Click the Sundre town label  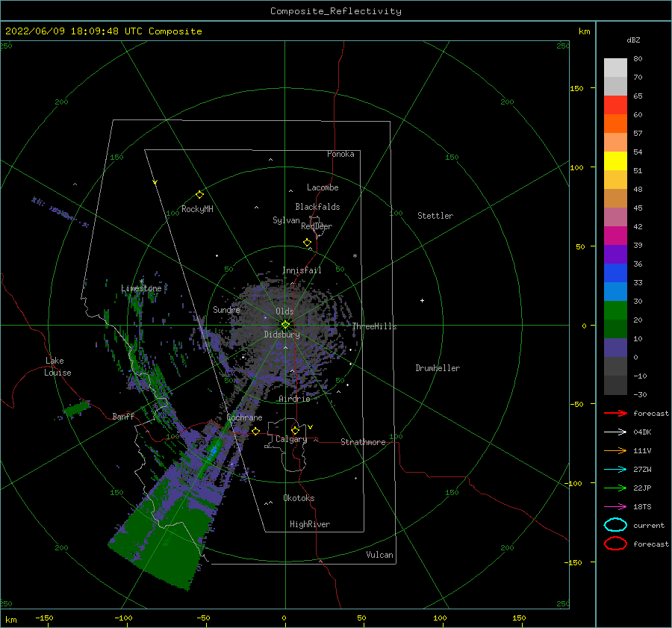226,309
